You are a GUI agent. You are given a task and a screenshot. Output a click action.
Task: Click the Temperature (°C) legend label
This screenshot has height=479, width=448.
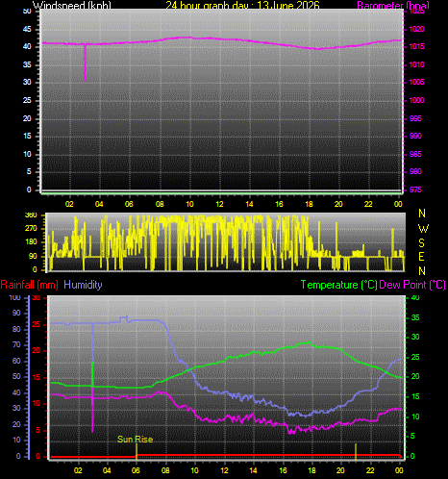point(339,285)
